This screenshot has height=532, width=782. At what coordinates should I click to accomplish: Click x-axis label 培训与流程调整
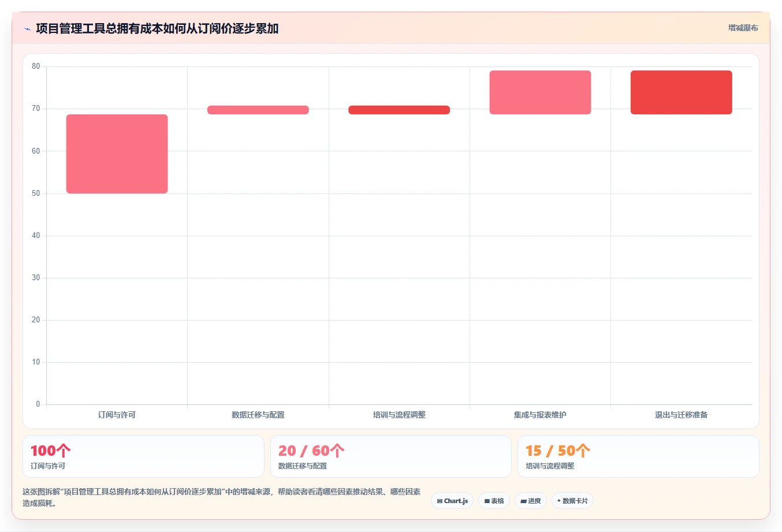coord(399,415)
